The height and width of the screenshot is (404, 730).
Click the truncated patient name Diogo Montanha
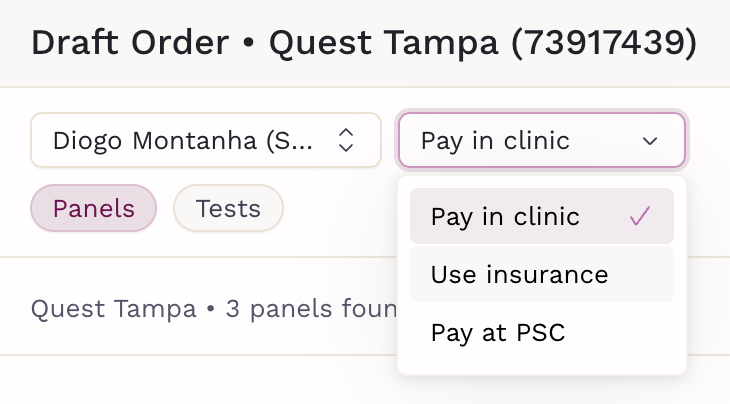184,140
